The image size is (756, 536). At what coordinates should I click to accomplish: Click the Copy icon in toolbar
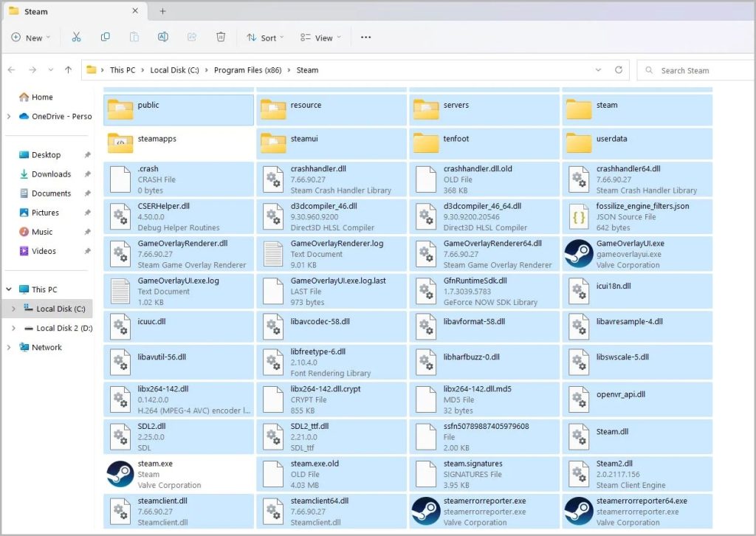[105, 38]
